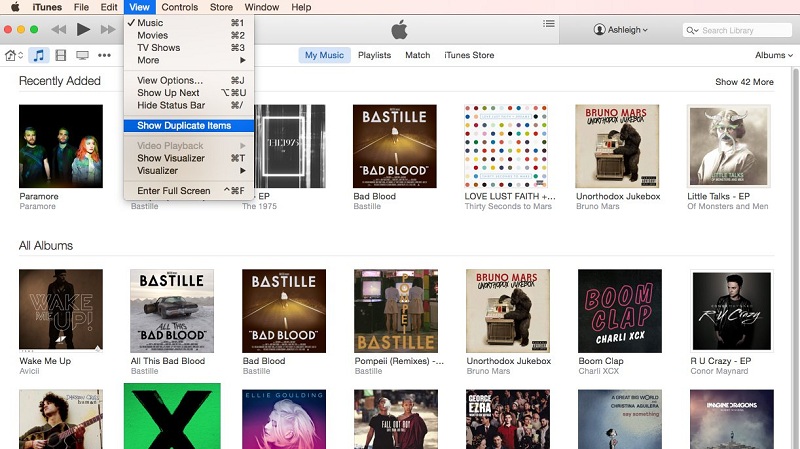Viewport: 800px width, 449px height.
Task: Open the Controls menu
Action: click(180, 7)
